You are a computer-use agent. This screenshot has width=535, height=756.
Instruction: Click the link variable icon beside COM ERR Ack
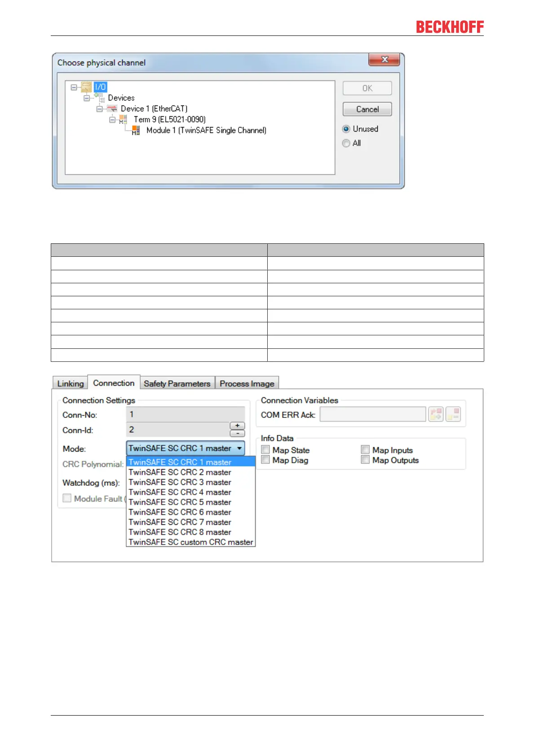click(x=436, y=414)
